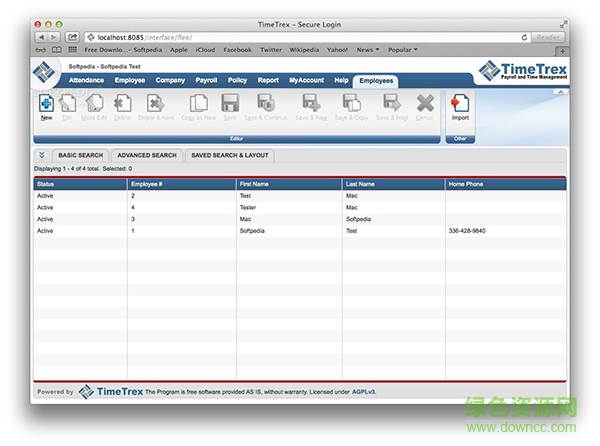Image resolution: width=600 pixels, height=446 pixels.
Task: Open the Apple bookmark
Action: coord(179,50)
